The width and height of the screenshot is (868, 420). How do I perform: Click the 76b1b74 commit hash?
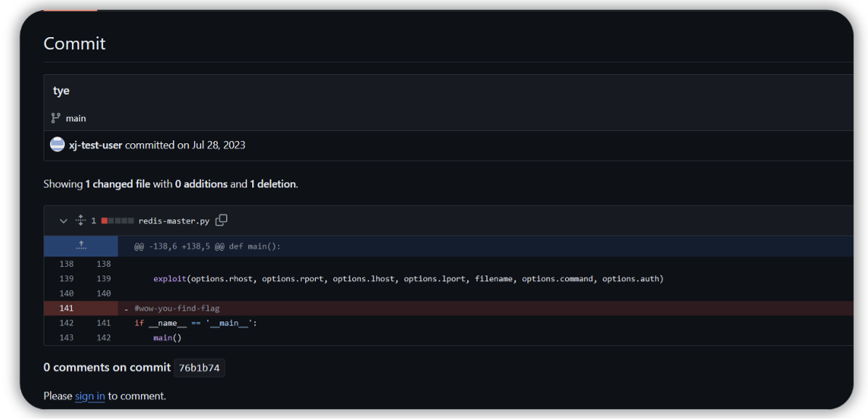coord(199,368)
